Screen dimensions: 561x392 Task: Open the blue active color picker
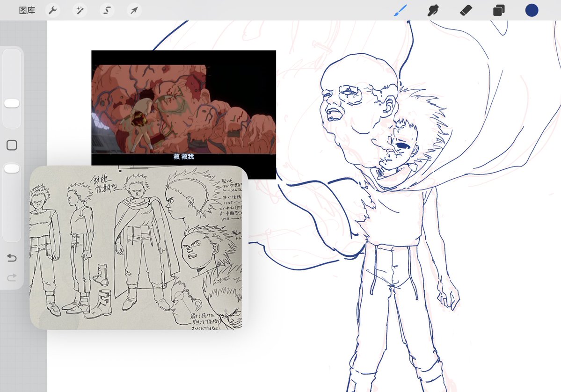tap(532, 10)
